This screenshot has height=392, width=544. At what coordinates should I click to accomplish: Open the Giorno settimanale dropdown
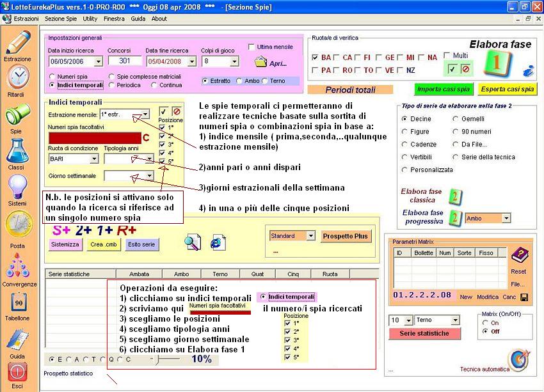[x=149, y=175]
